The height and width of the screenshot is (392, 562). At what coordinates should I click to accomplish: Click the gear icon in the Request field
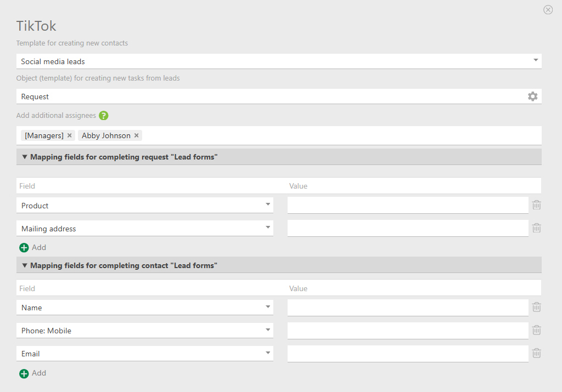tap(532, 96)
